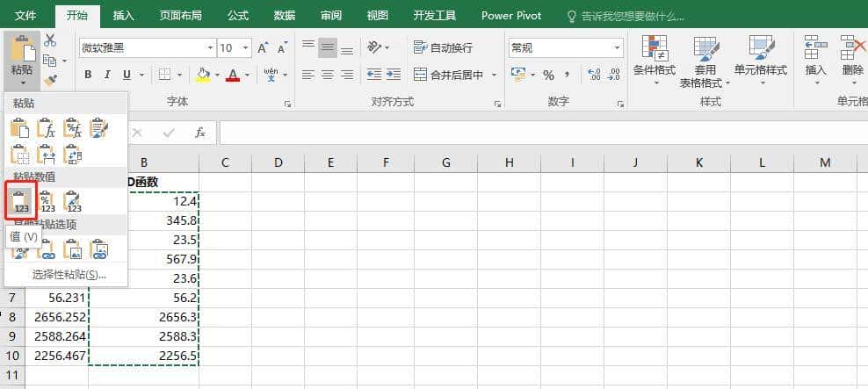Click the phonetic guide (wén) icon
Screen dimensions: 868x389
(271, 75)
